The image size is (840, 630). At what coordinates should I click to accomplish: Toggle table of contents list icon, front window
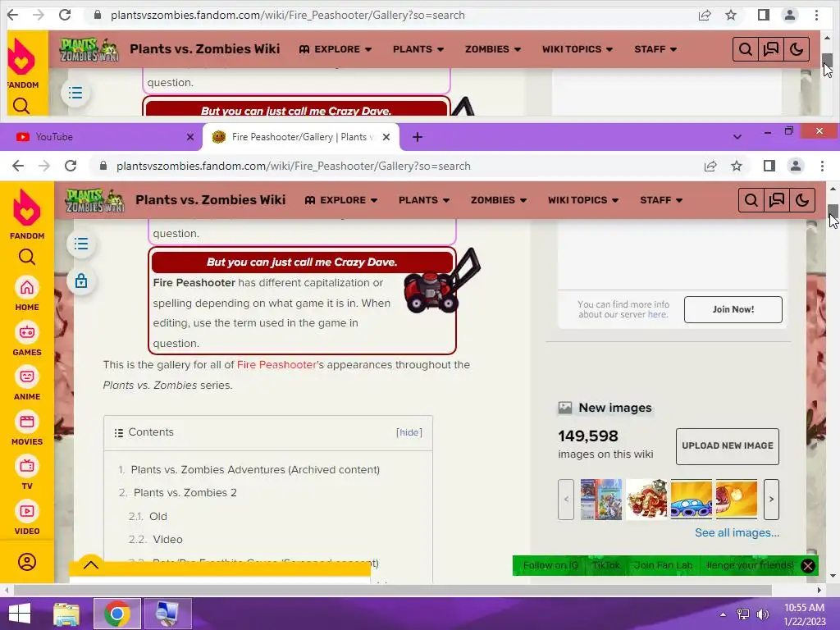click(x=81, y=244)
